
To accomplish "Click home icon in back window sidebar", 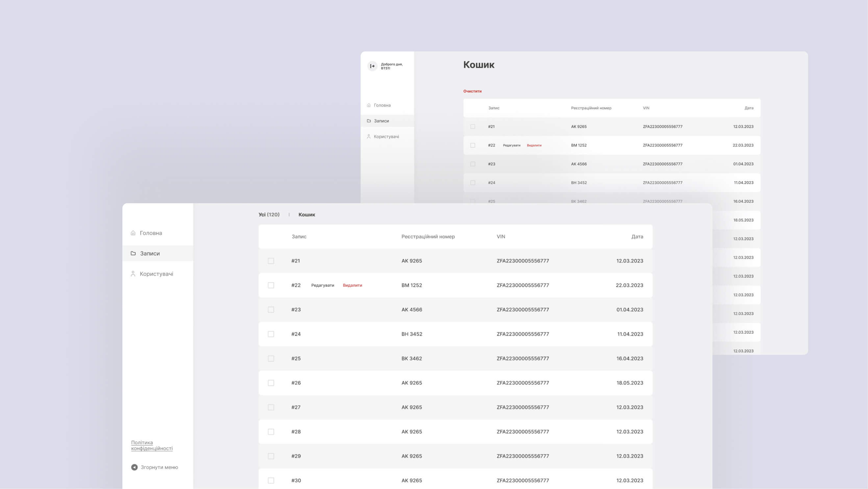I will pyautogui.click(x=369, y=105).
